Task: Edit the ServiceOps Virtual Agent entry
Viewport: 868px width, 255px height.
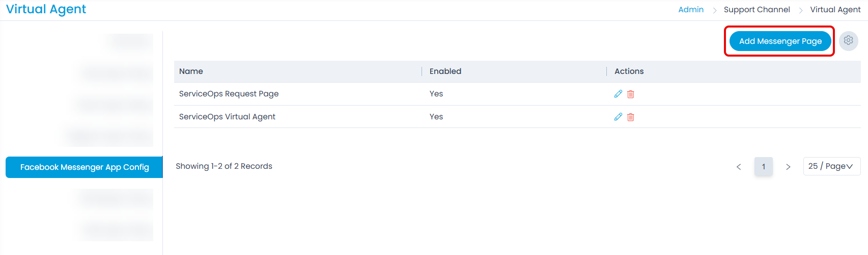Action: pyautogui.click(x=618, y=117)
